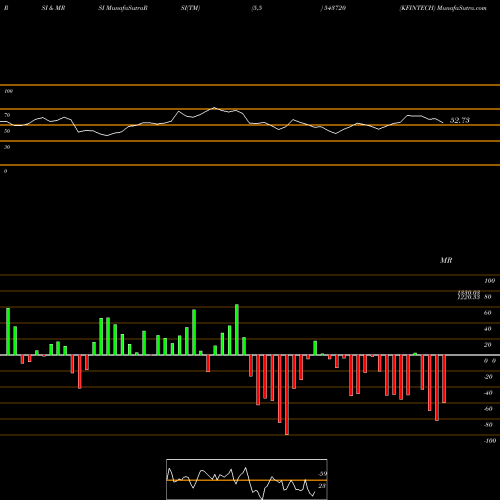Click the MR axis label -100
Image resolution: width=500 pixels, height=500 pixels.
click(489, 441)
